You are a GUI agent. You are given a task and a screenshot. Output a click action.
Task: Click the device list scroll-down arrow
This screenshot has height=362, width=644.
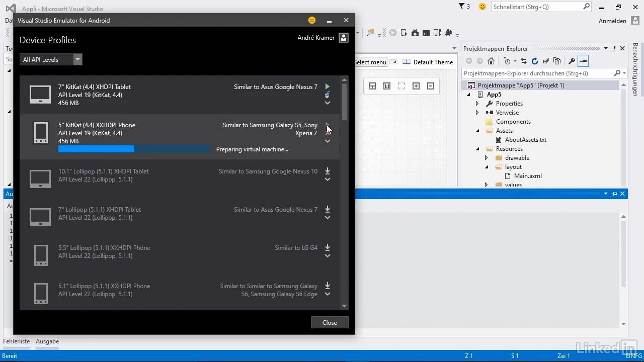345,306
